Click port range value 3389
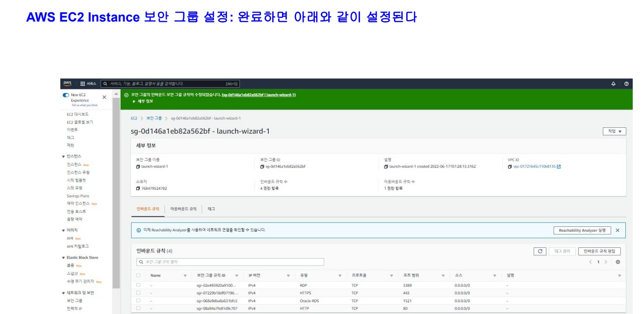The width and height of the screenshot is (644, 314). click(408, 285)
